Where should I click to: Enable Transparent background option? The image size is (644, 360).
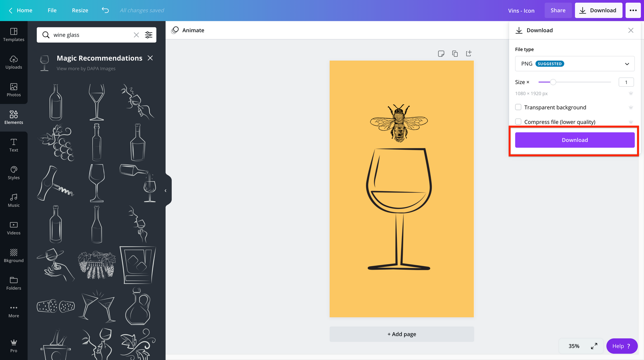click(518, 107)
